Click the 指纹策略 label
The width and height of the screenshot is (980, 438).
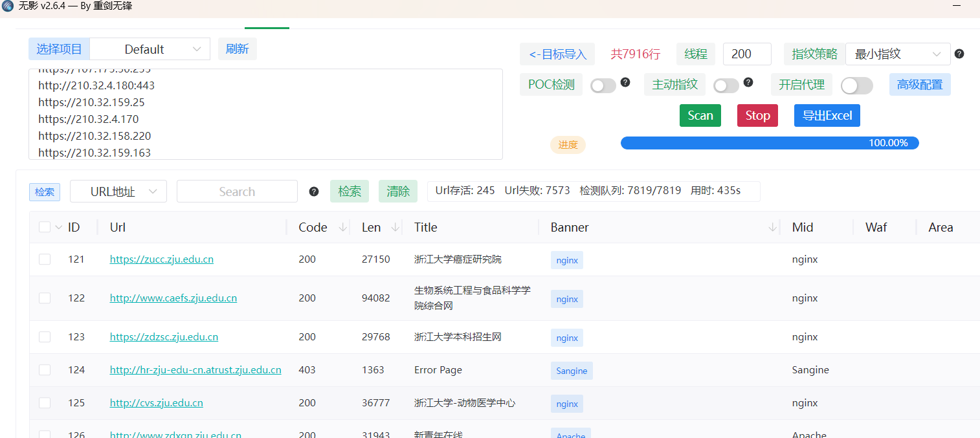pyautogui.click(x=815, y=54)
